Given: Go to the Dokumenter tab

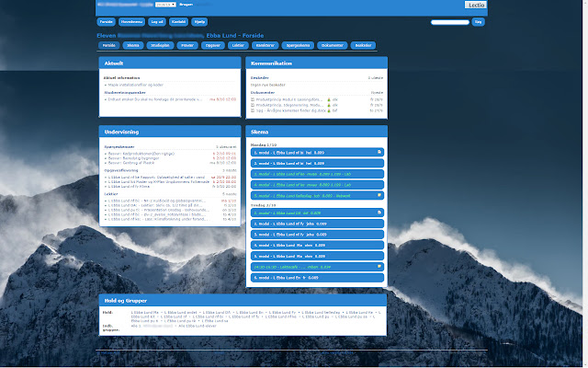Looking at the screenshot, I should point(332,44).
